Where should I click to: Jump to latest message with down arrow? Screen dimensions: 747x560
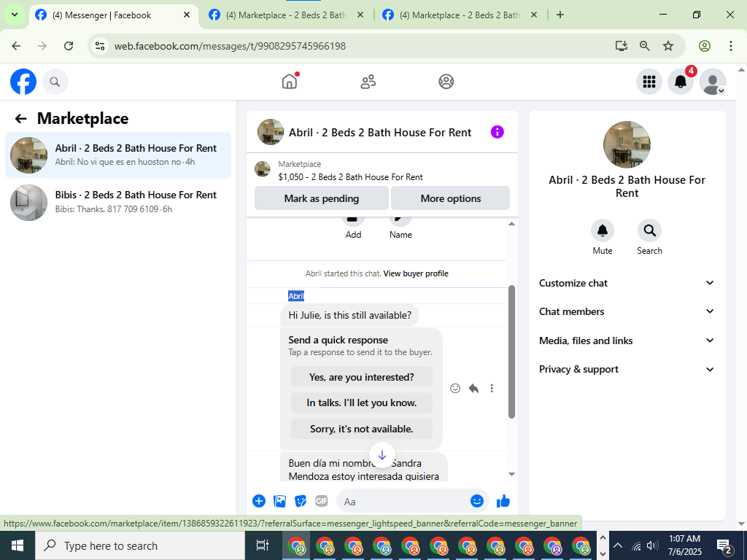[x=382, y=455]
